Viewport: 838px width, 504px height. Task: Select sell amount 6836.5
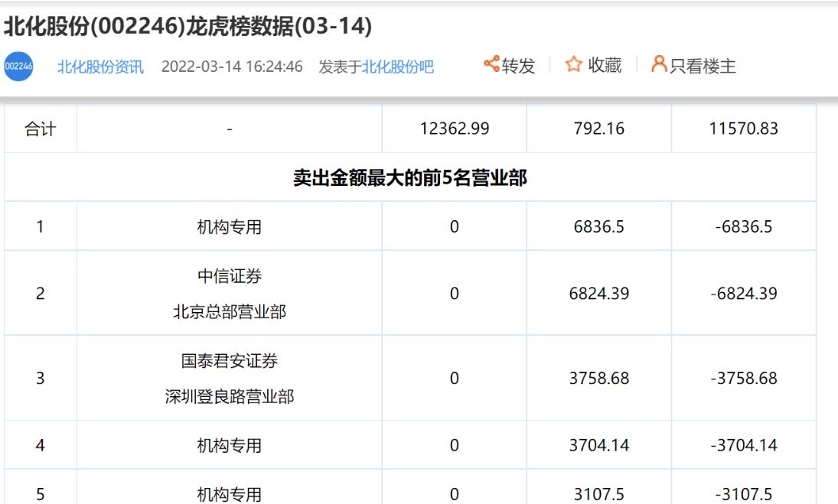599,227
